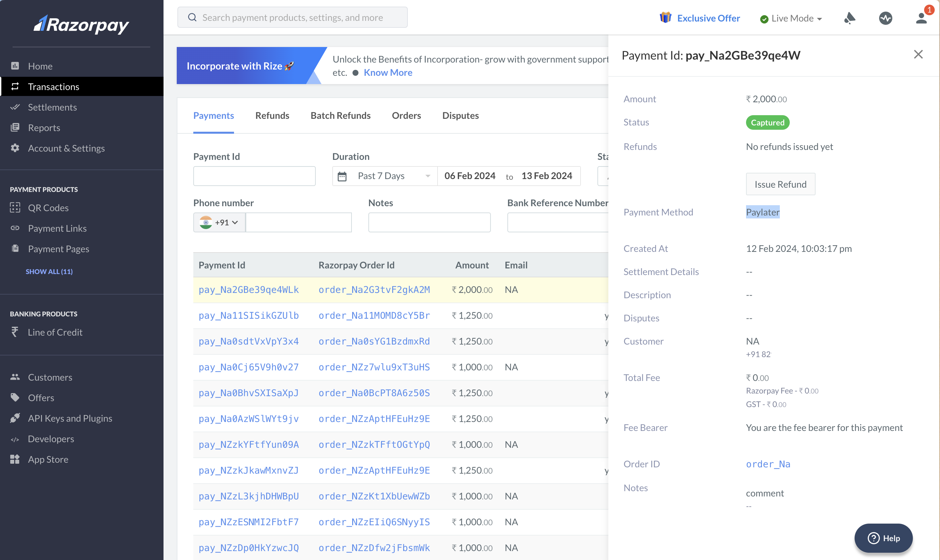Click the calendar icon in Duration

coord(342,176)
